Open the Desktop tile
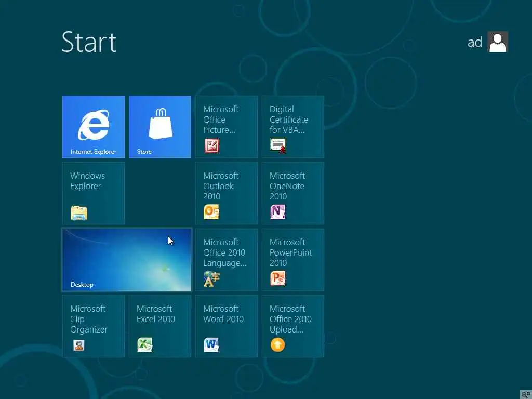Image resolution: width=532 pixels, height=399 pixels. pyautogui.click(x=127, y=260)
